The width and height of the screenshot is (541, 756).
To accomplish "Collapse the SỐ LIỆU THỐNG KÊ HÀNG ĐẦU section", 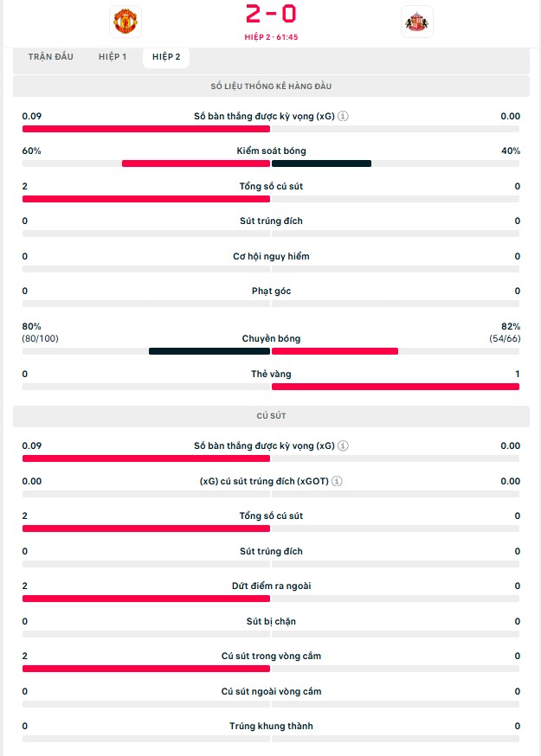I will point(271,86).
